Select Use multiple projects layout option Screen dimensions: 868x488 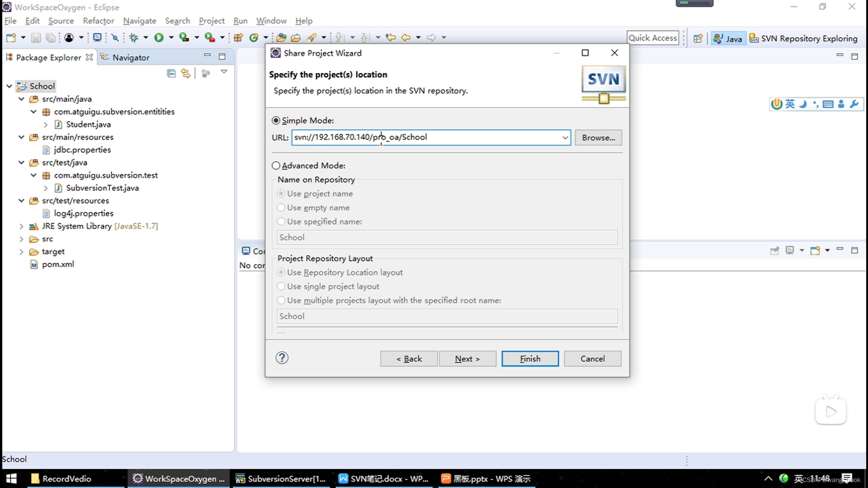[281, 301]
